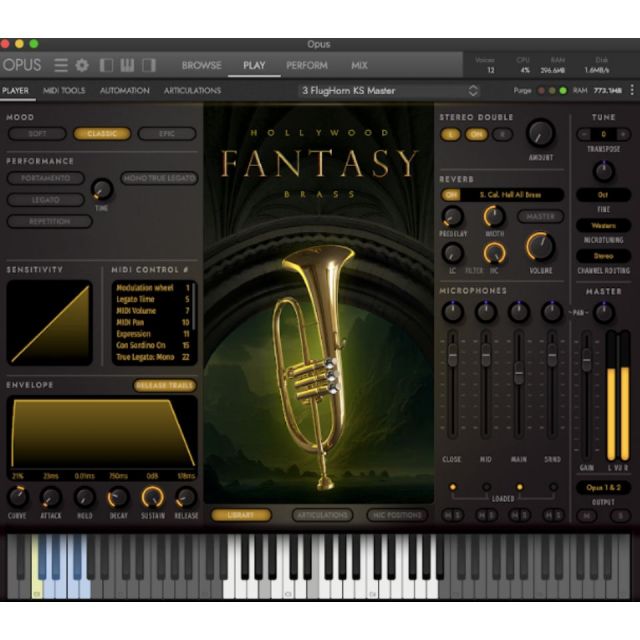This screenshot has width=640, height=640.
Task: Click the reverb Master button
Action: tap(540, 216)
